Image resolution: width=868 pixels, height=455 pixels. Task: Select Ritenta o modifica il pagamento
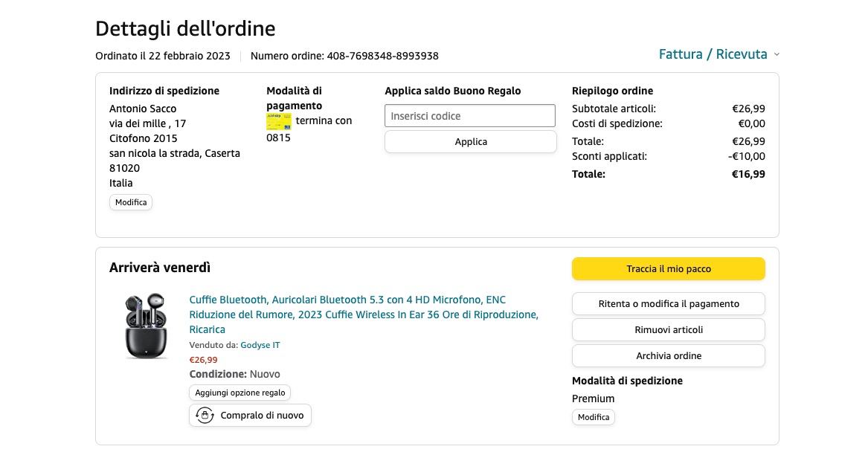(668, 304)
